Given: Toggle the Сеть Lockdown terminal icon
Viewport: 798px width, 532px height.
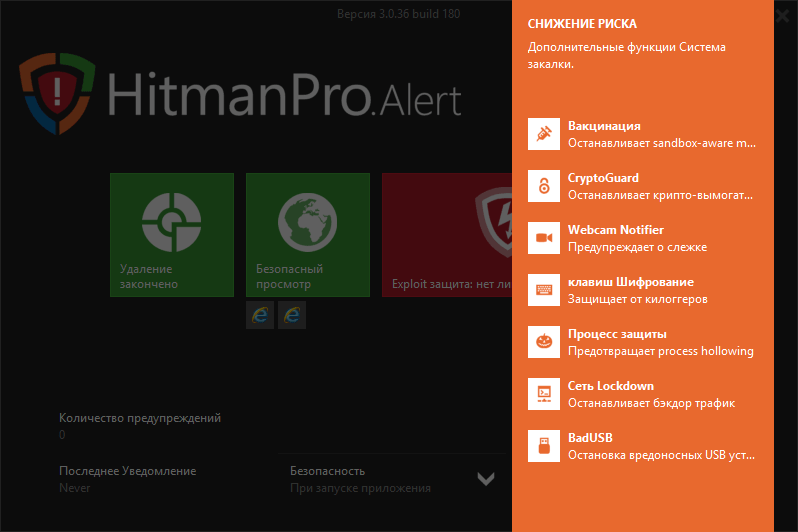Looking at the screenshot, I should [544, 394].
